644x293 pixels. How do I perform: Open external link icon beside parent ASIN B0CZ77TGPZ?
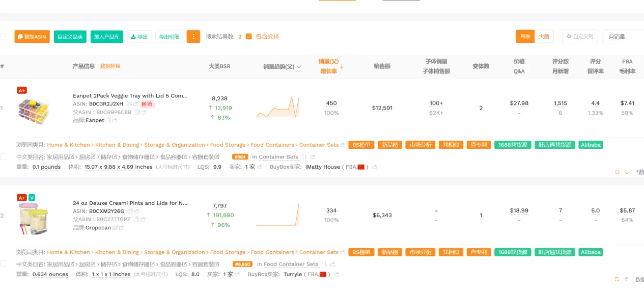tap(143, 219)
